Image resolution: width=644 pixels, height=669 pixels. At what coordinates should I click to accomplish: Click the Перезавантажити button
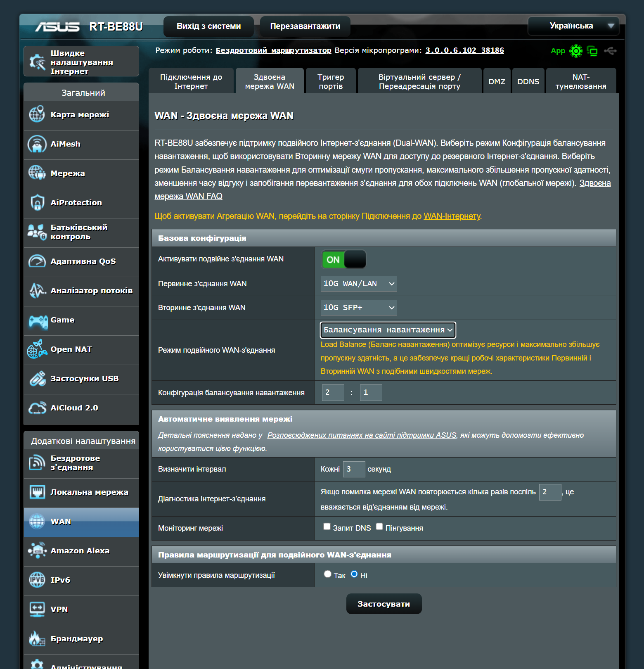305,26
